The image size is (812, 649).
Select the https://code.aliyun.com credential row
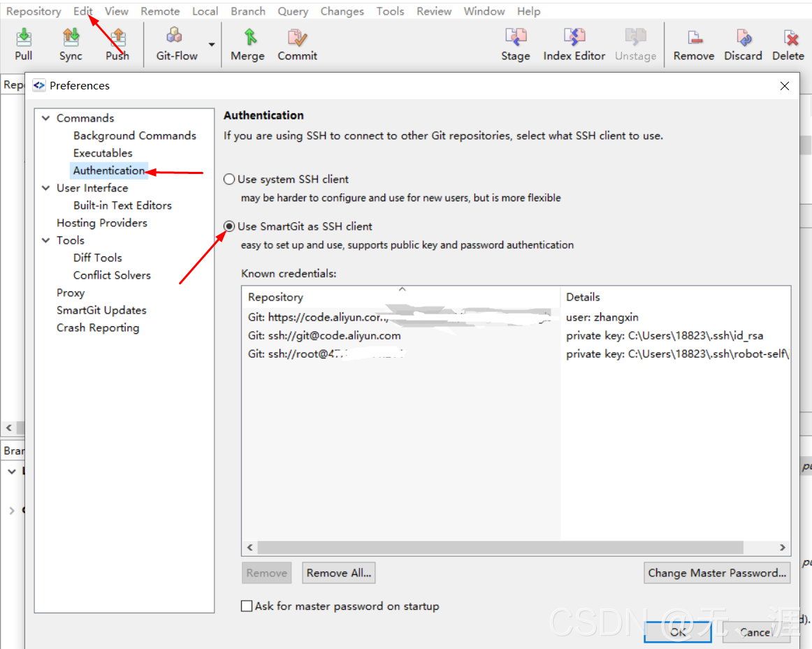click(x=516, y=316)
